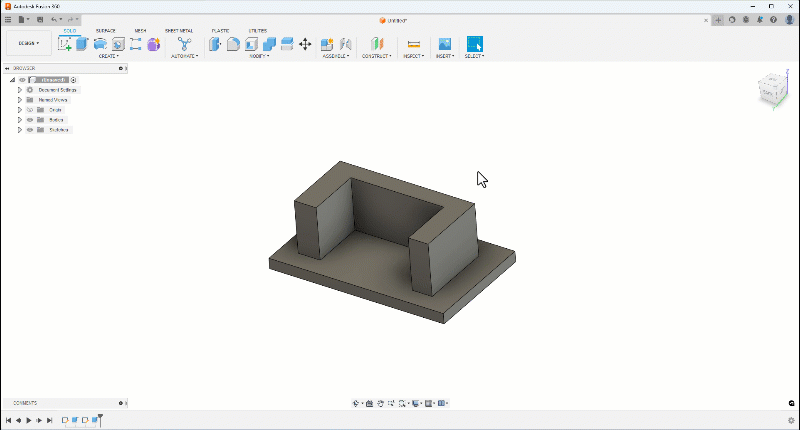Select the Move/Copy tool icon

coord(305,44)
